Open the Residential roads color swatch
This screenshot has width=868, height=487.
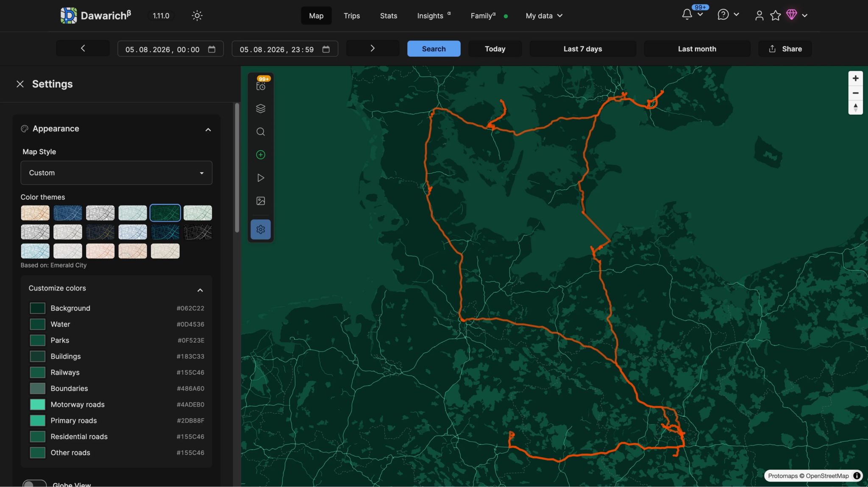pos(37,437)
